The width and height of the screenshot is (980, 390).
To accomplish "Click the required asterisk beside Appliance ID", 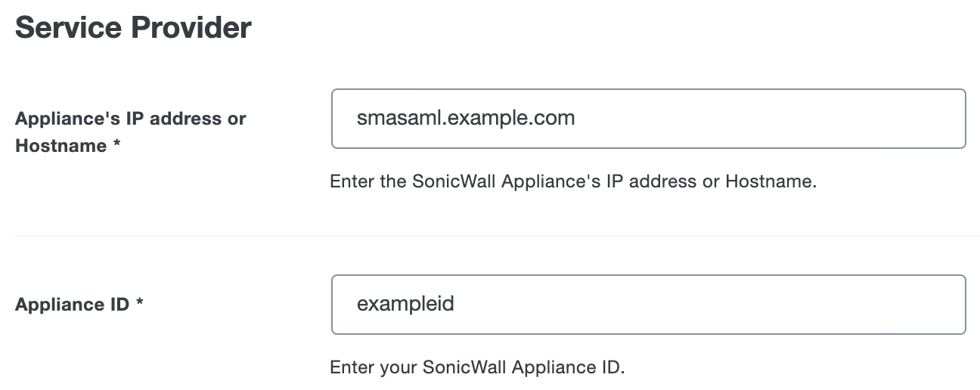I will (139, 304).
